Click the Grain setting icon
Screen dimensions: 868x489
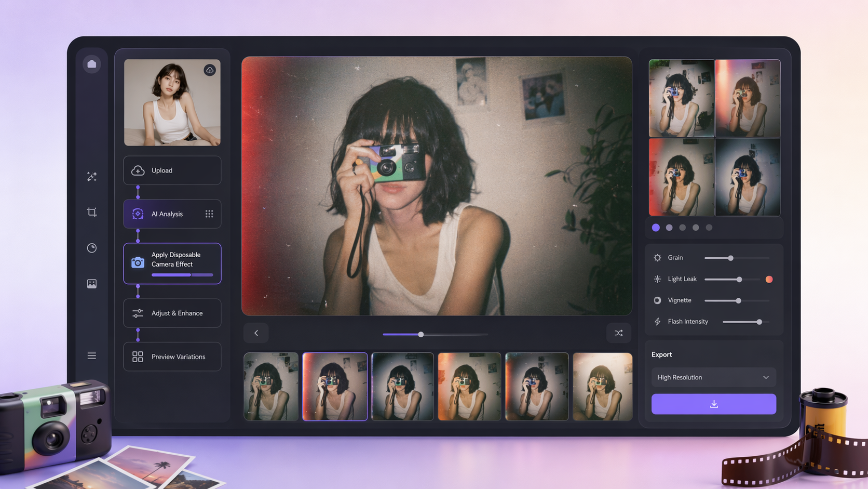pyautogui.click(x=658, y=258)
